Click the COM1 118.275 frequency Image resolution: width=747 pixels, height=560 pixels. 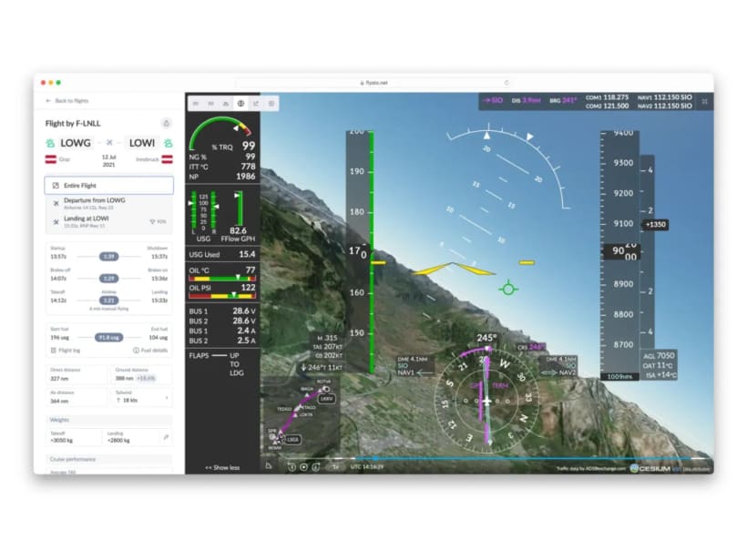(608, 97)
